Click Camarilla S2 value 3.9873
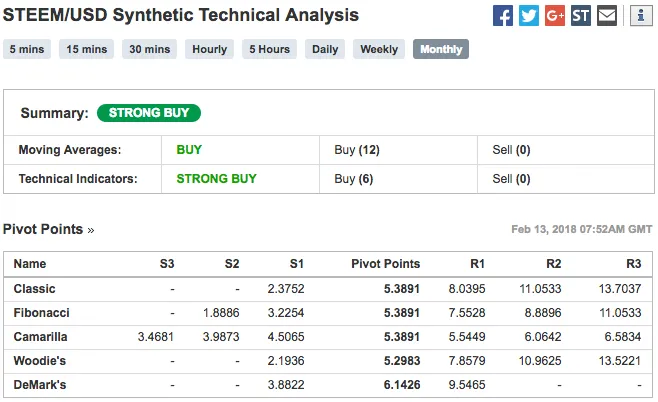The image size is (658, 402). (221, 337)
